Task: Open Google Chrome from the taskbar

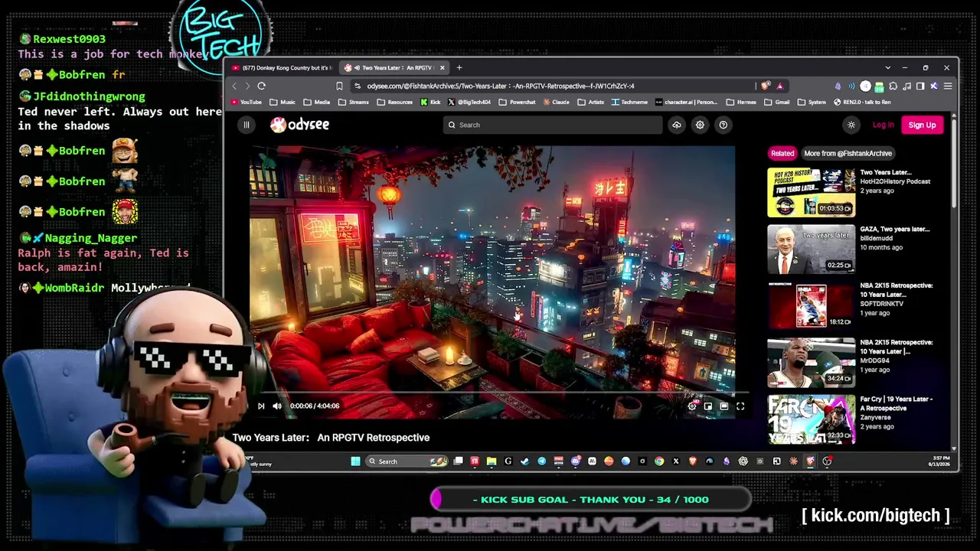Action: (659, 461)
